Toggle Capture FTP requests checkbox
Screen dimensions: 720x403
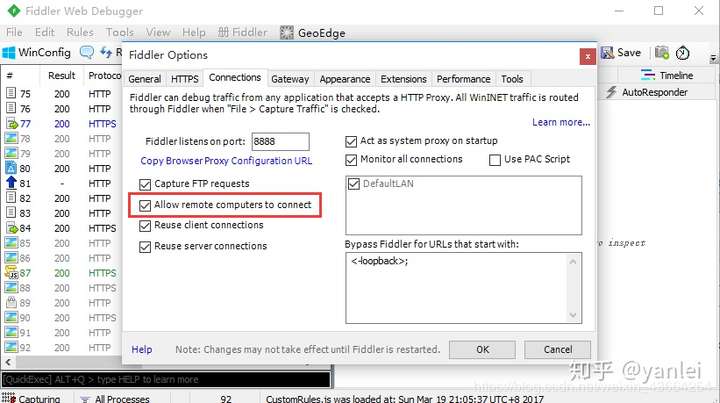coord(145,185)
